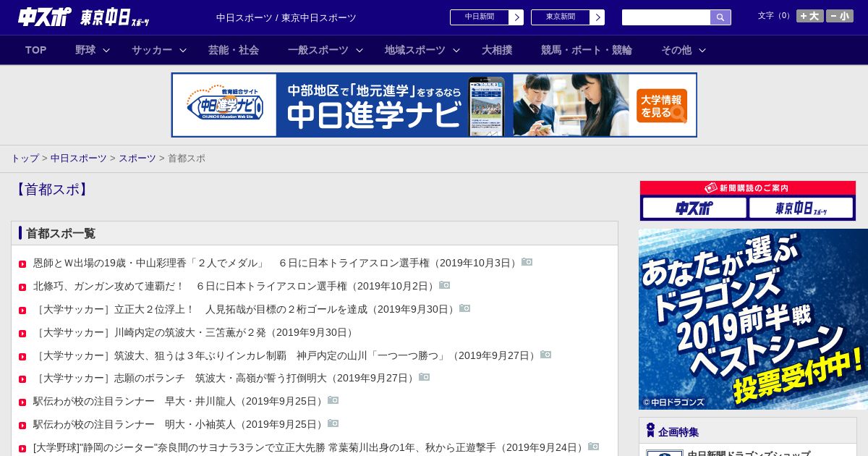Expand the 野球 menu chevron
The width and height of the screenshot is (868, 456).
tap(106, 50)
